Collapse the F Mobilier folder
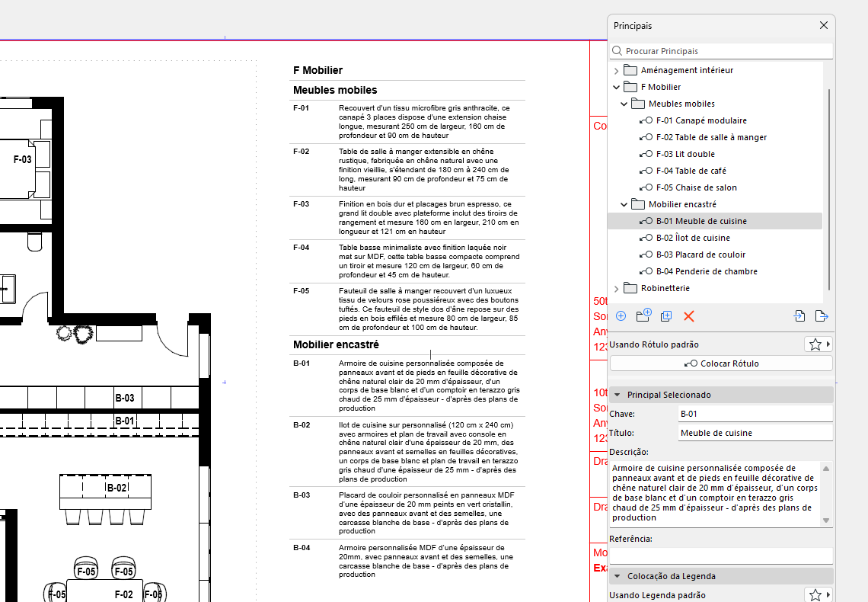 (616, 87)
